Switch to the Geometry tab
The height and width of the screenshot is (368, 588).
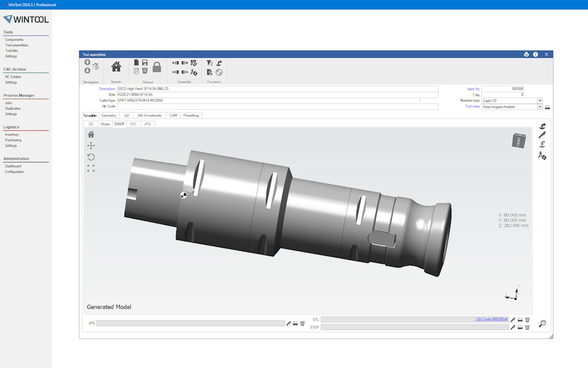click(109, 115)
